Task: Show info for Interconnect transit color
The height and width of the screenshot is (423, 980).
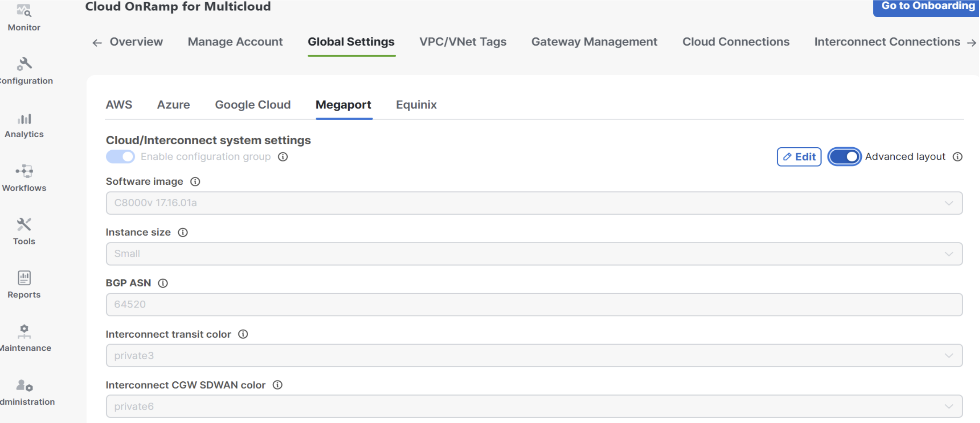Action: coord(243,334)
